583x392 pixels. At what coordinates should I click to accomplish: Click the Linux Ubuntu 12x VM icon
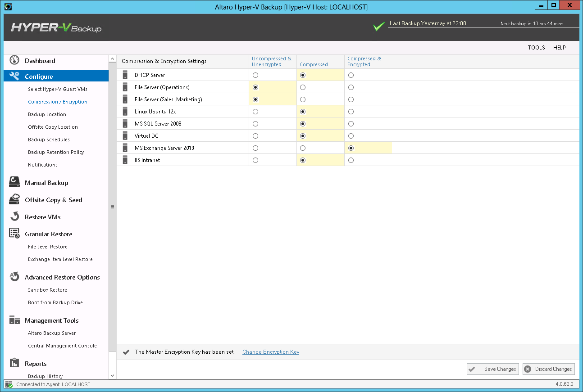125,111
